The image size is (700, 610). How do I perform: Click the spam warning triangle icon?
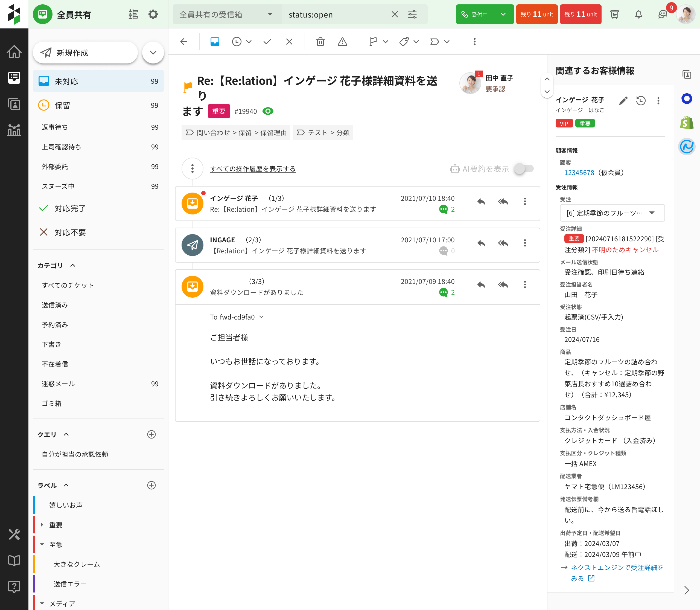(342, 42)
